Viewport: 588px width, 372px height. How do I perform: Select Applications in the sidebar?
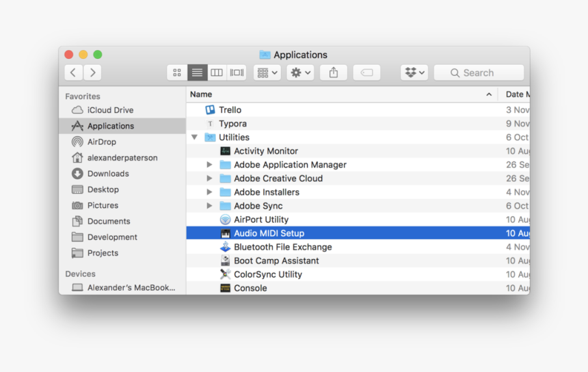tap(122, 126)
